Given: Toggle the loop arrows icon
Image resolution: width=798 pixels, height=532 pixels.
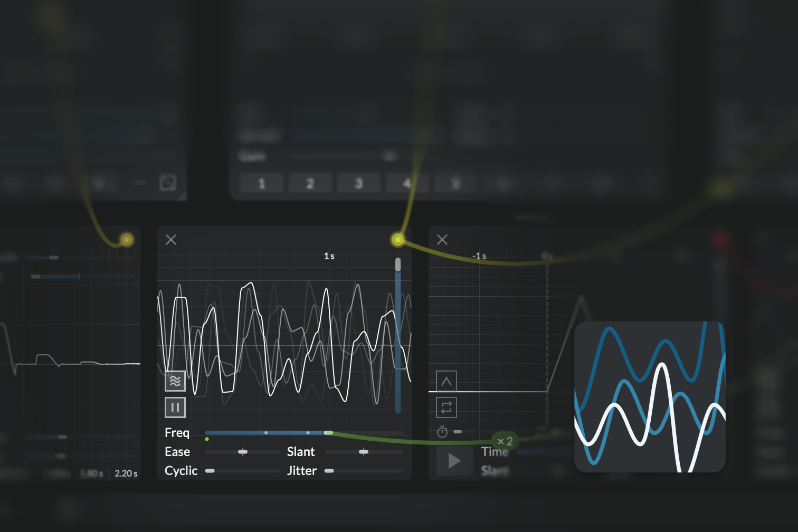Looking at the screenshot, I should pyautogui.click(x=446, y=407).
